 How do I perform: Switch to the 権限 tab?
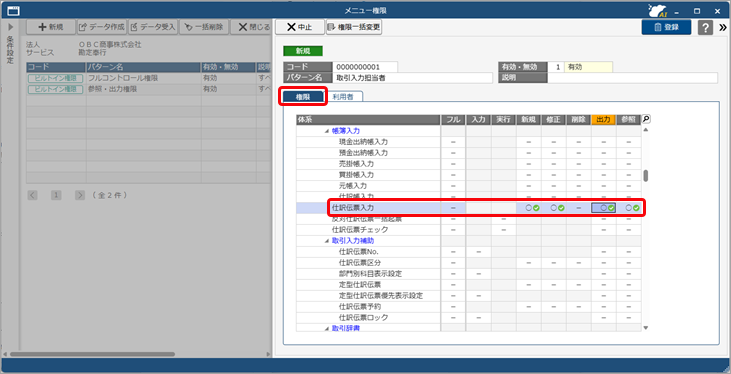tap(303, 97)
